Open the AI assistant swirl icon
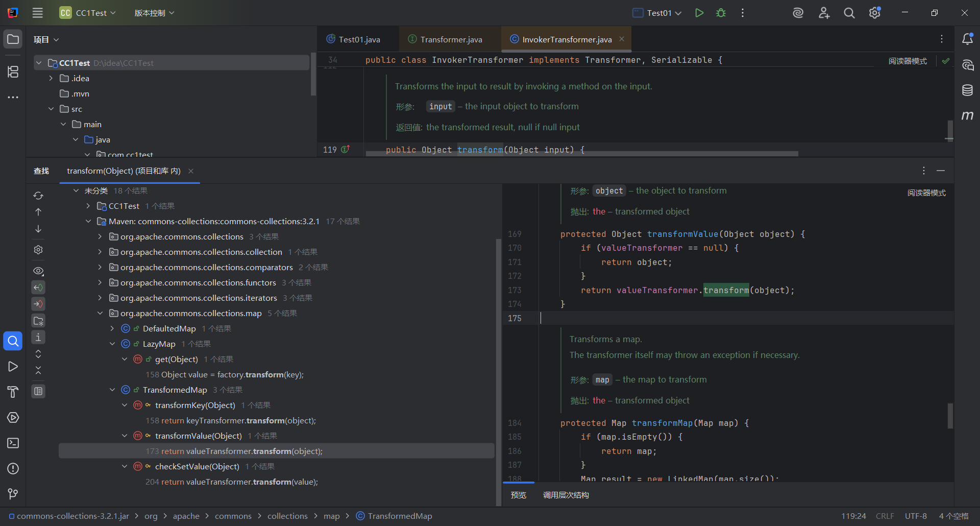This screenshot has height=526, width=980. [798, 13]
